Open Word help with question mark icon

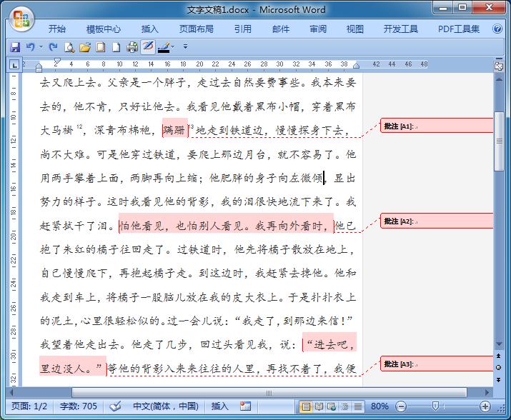[x=497, y=29]
